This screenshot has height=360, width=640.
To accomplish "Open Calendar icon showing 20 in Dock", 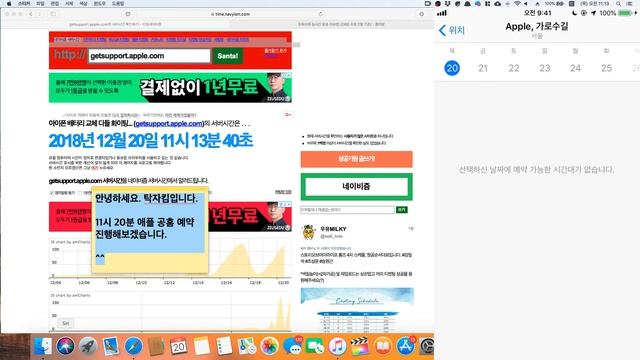I will (x=178, y=347).
